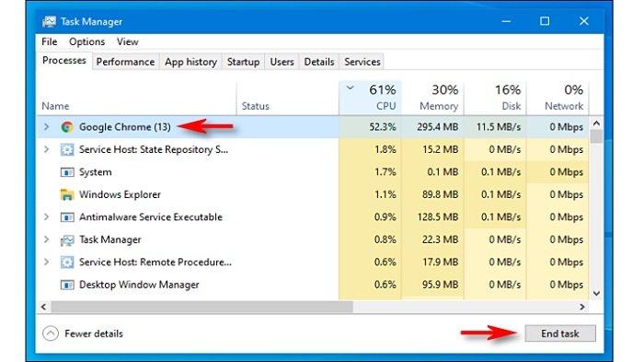Click the Windows Explorer folder icon
644x362 pixels.
pyautogui.click(x=67, y=194)
